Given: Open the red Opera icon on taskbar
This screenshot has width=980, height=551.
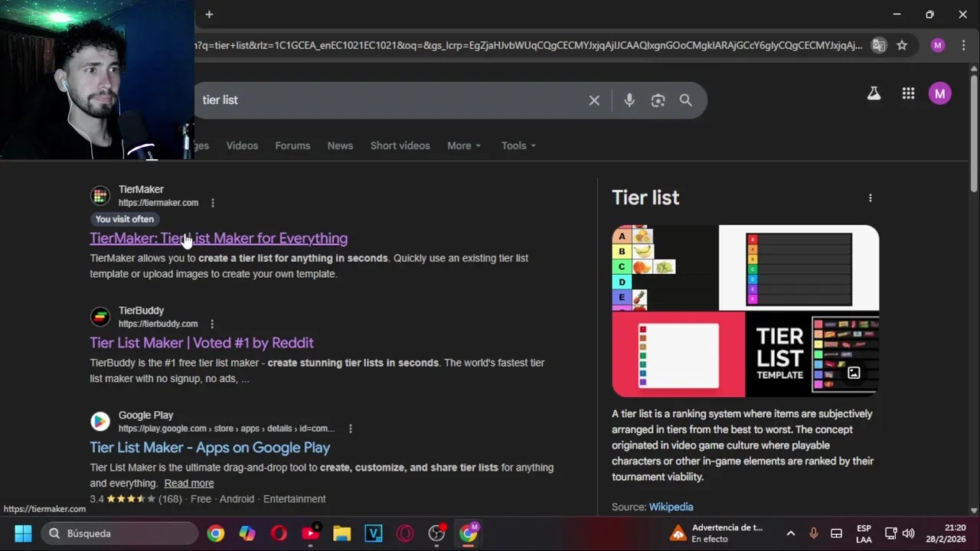Looking at the screenshot, I should click(x=279, y=533).
